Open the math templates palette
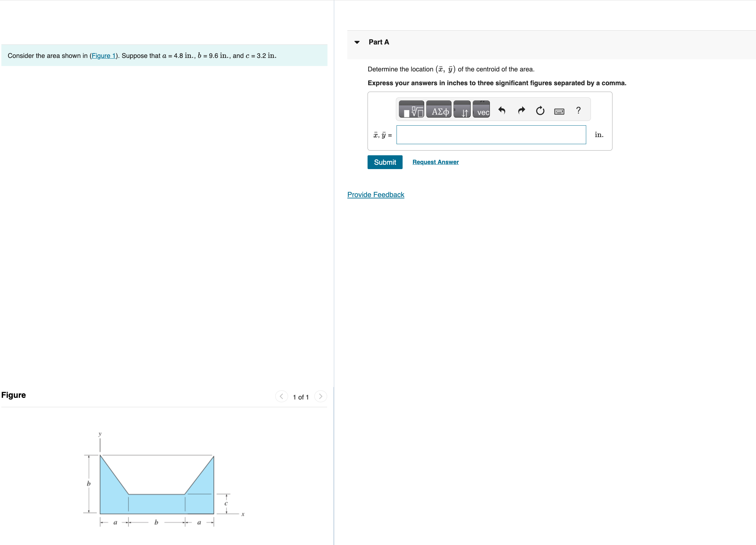This screenshot has width=756, height=545. (x=412, y=109)
